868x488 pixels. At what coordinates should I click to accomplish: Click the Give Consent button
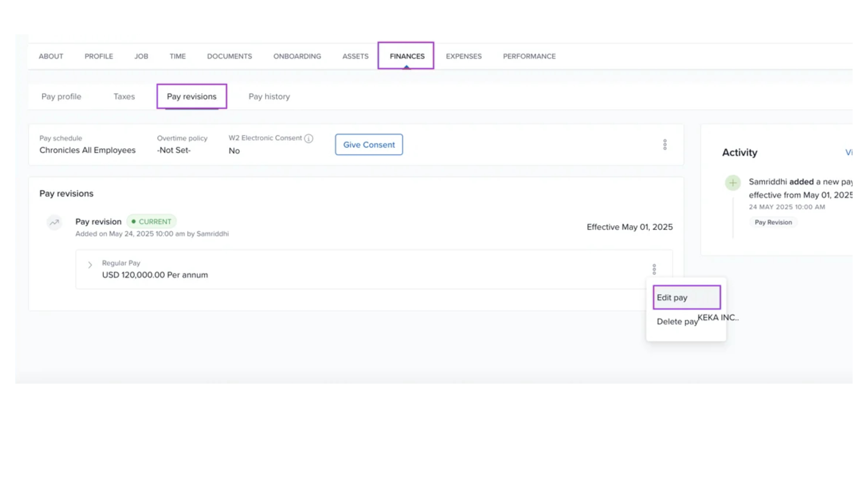[369, 144]
